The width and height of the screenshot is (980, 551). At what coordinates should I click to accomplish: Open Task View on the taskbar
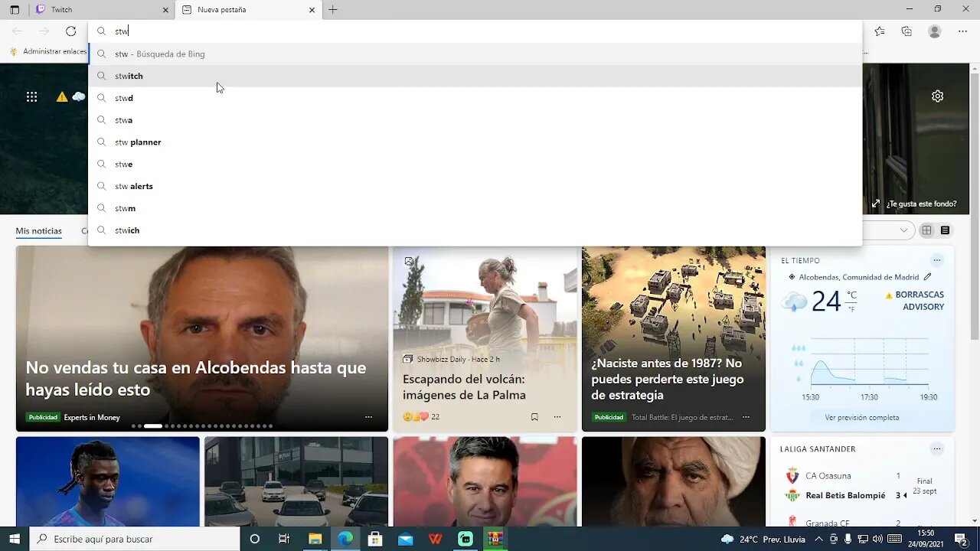(284, 539)
